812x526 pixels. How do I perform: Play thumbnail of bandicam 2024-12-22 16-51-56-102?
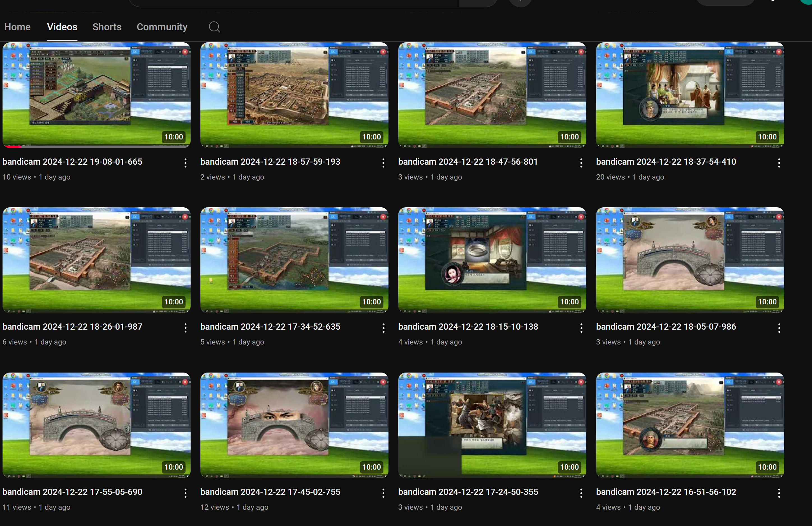pos(690,425)
